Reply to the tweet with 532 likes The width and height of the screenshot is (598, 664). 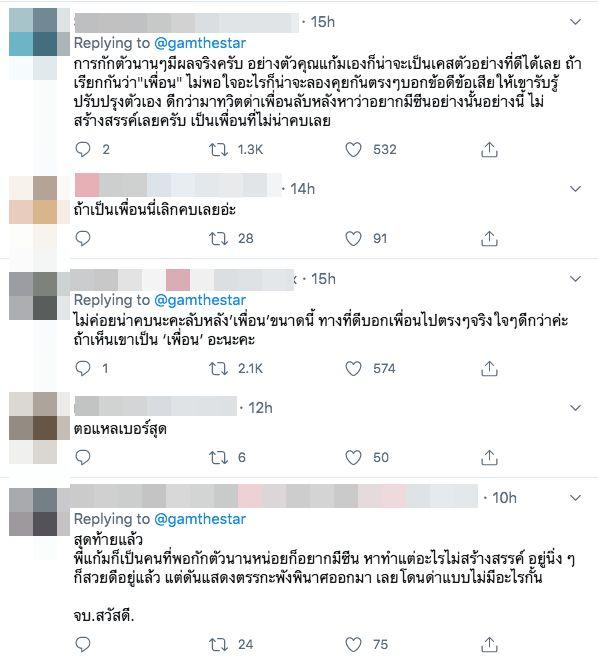pyautogui.click(x=83, y=149)
